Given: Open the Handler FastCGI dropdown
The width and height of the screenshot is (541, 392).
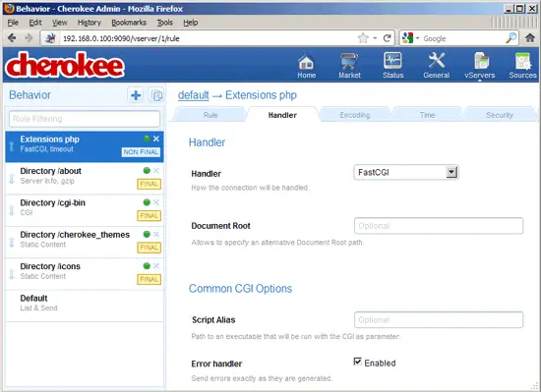Looking at the screenshot, I should pyautogui.click(x=406, y=172).
